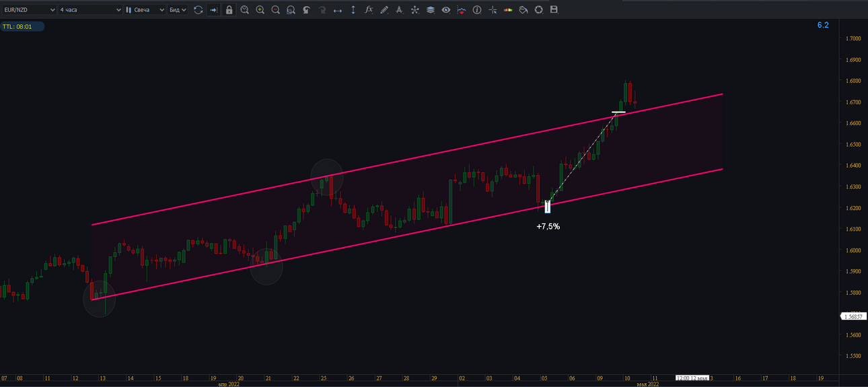Click the 6.2 value at top right
868x387 pixels.
[823, 25]
